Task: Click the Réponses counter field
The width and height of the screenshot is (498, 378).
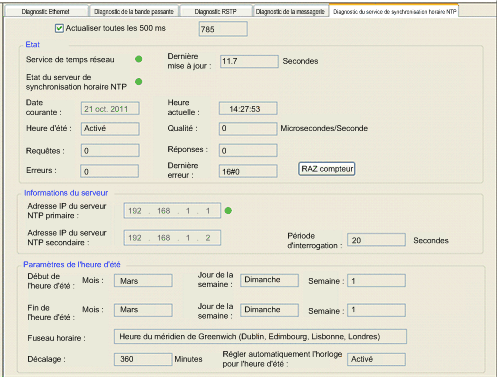Action: pyautogui.click(x=248, y=150)
